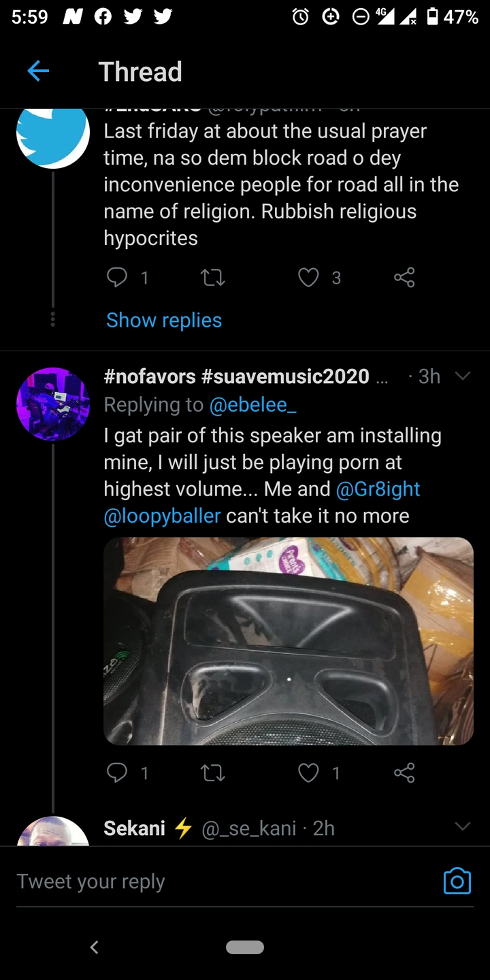Screen dimensions: 490x980
Task: Go back using the blue arrow
Action: (x=38, y=71)
